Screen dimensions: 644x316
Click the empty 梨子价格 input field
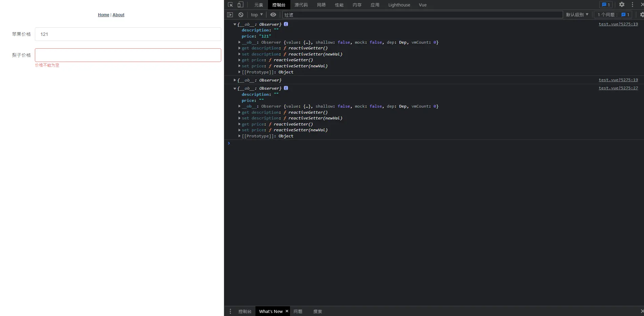128,55
